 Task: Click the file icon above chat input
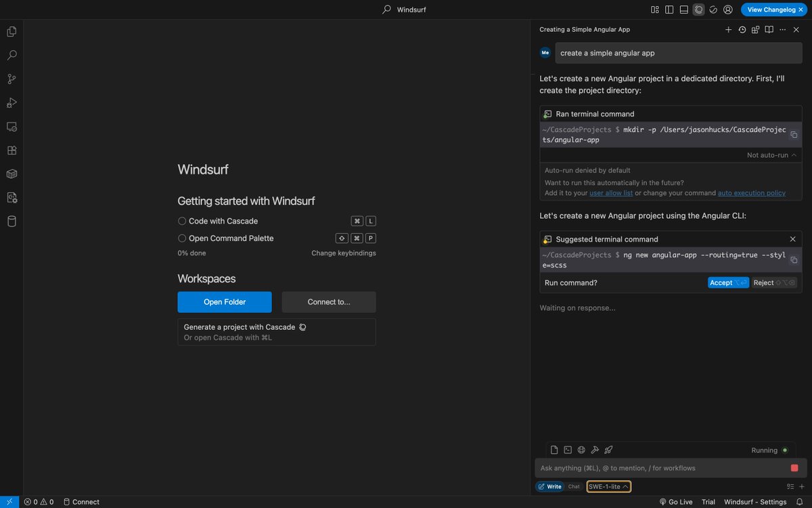pyautogui.click(x=554, y=450)
